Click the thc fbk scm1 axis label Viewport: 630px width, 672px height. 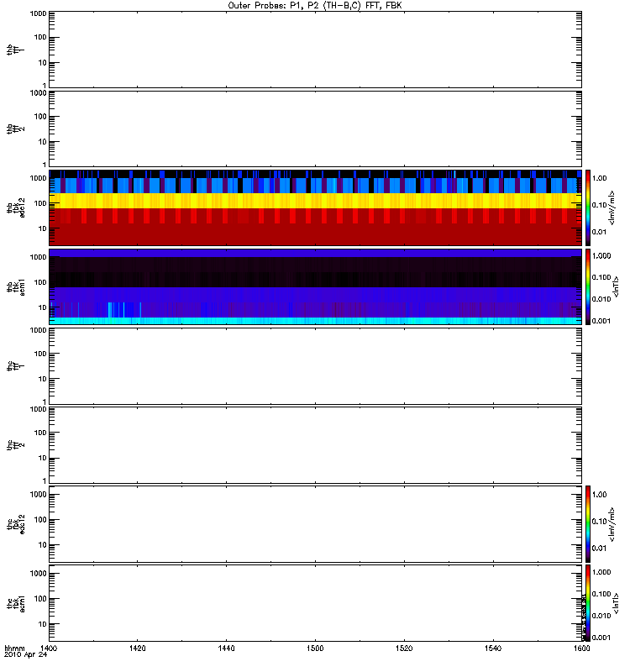click(15, 603)
